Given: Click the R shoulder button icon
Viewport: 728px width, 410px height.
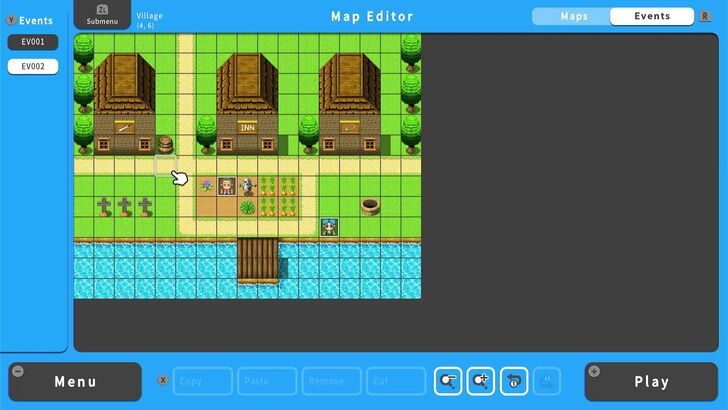Looking at the screenshot, I should (x=705, y=16).
